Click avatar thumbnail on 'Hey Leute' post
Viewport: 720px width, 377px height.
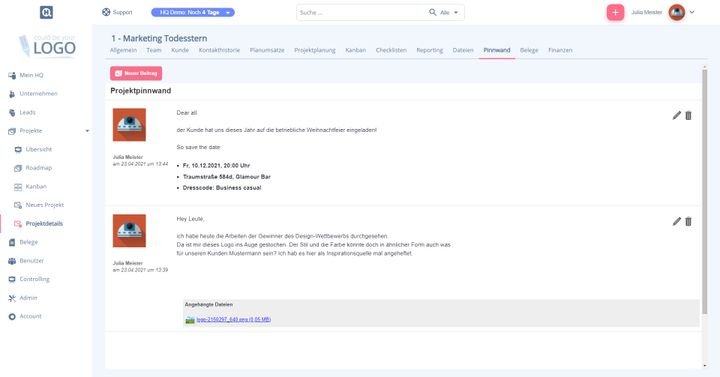[x=129, y=231]
